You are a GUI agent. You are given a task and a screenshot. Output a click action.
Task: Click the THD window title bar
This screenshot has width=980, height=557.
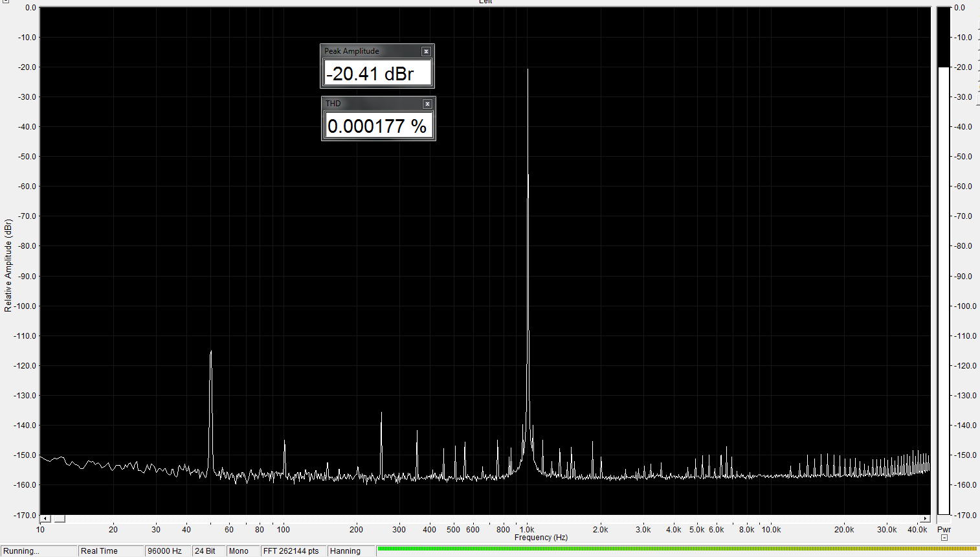pyautogui.click(x=378, y=104)
